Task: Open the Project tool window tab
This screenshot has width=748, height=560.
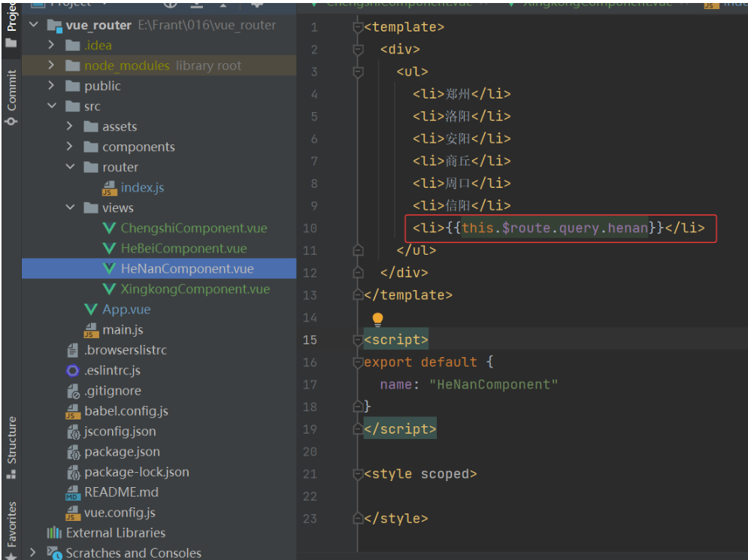Action: pyautogui.click(x=11, y=26)
